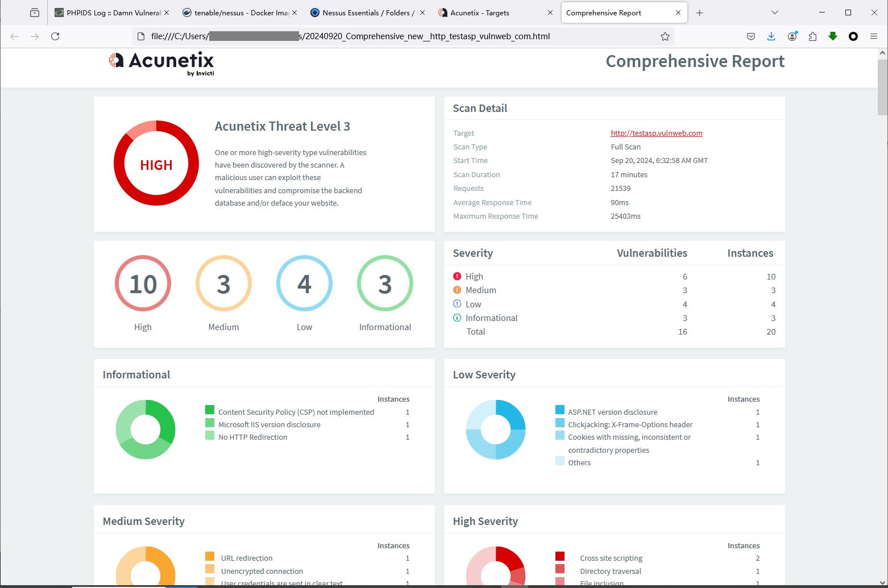Click the 'Unencrypted connection' legend entry
888x588 pixels.
[262, 571]
